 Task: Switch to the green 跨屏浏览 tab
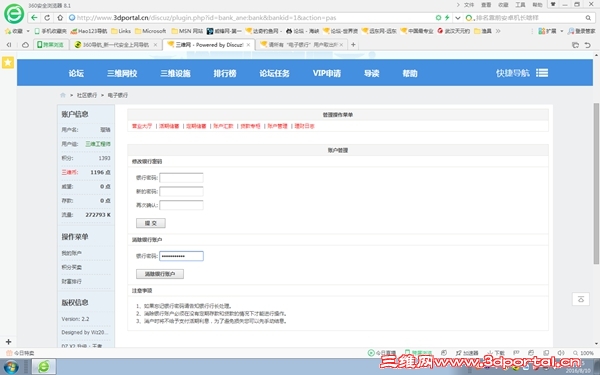51,45
